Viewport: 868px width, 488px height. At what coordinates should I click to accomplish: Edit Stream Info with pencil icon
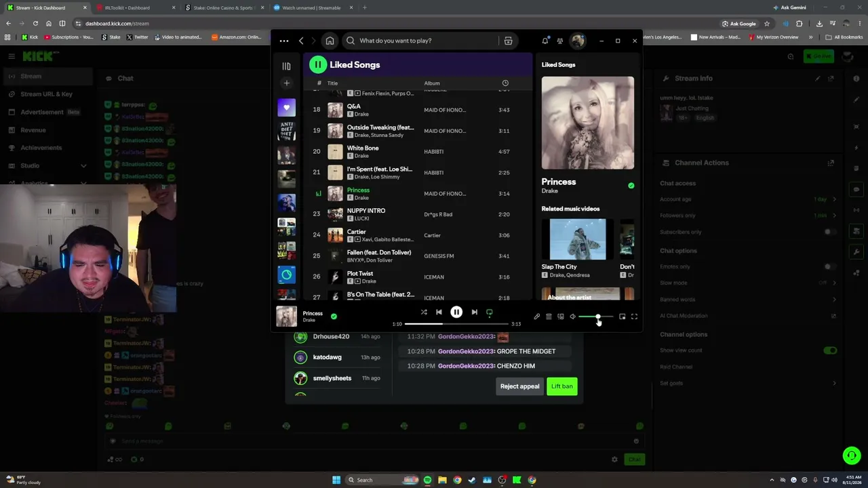coord(818,79)
